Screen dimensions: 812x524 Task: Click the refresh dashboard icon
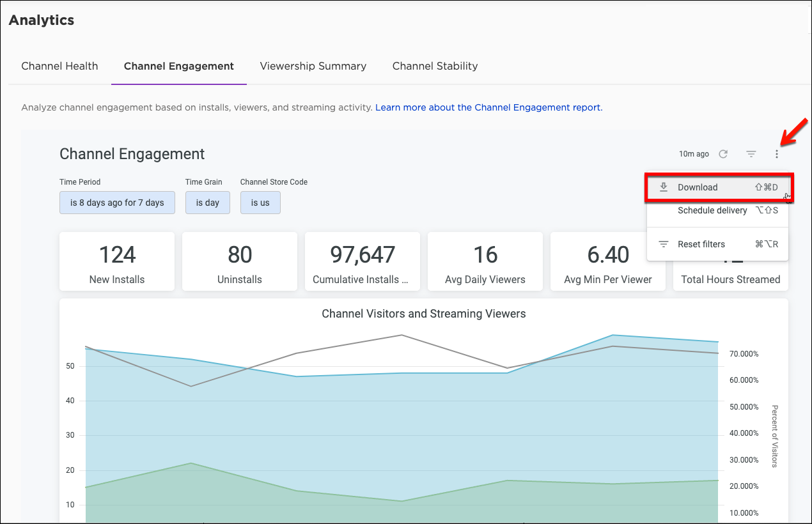[x=723, y=154]
